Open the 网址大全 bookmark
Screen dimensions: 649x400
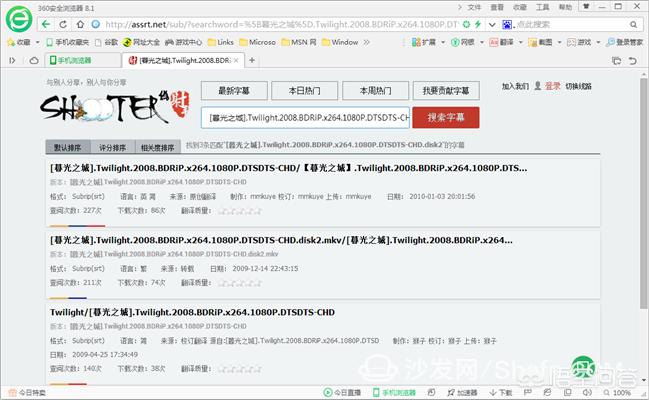142,42
